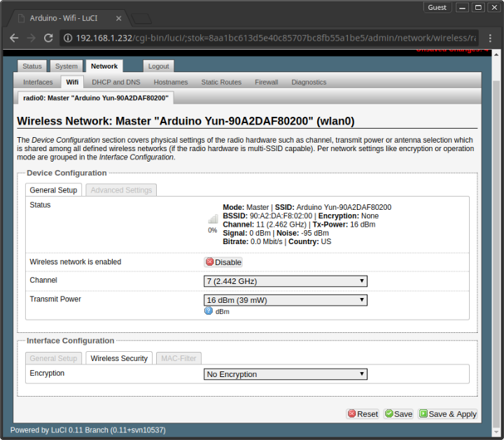Open the Encryption dropdown
This screenshot has width=504, height=440.
click(x=286, y=374)
